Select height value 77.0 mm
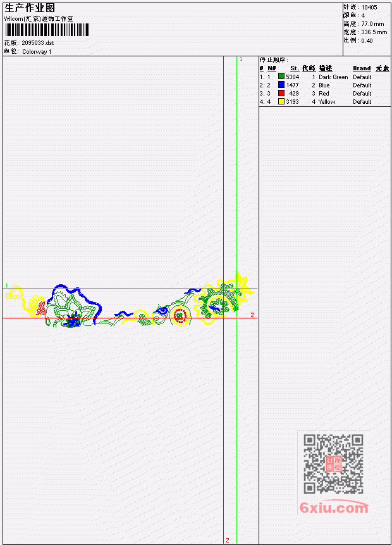 [372, 24]
